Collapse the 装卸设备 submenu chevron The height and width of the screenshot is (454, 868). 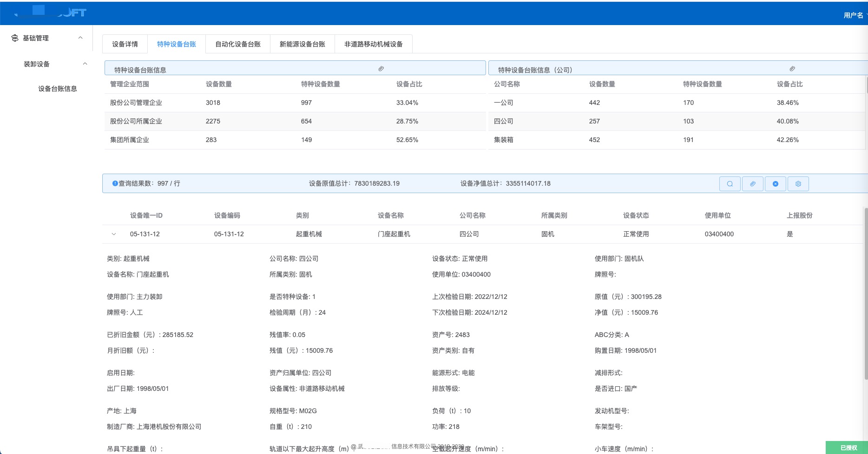(85, 64)
